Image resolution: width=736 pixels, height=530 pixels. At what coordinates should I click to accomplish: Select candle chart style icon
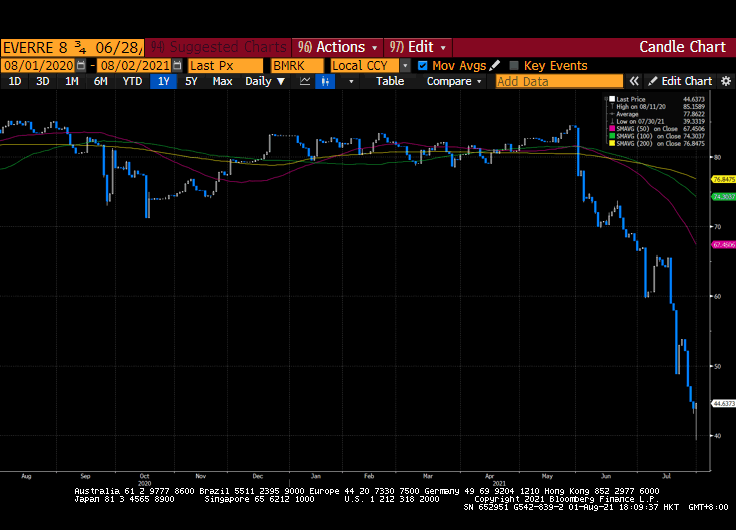(325, 81)
